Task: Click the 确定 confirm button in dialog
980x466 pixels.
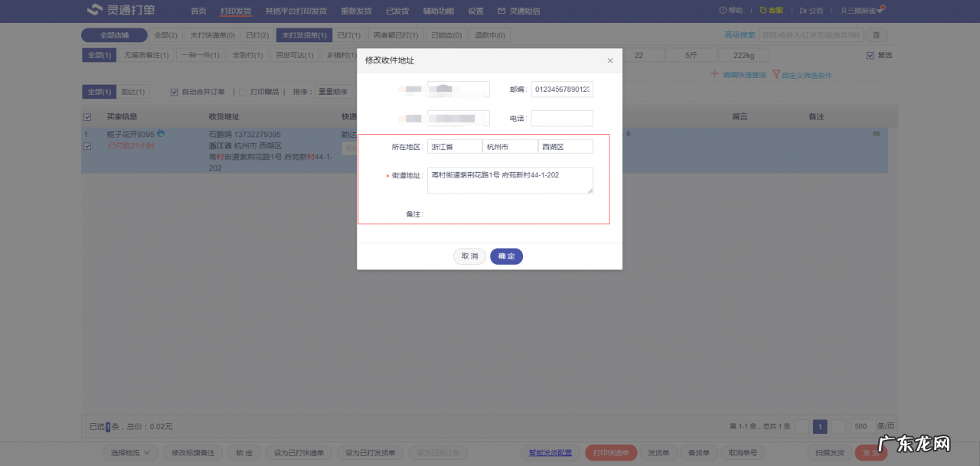Action: tap(505, 256)
